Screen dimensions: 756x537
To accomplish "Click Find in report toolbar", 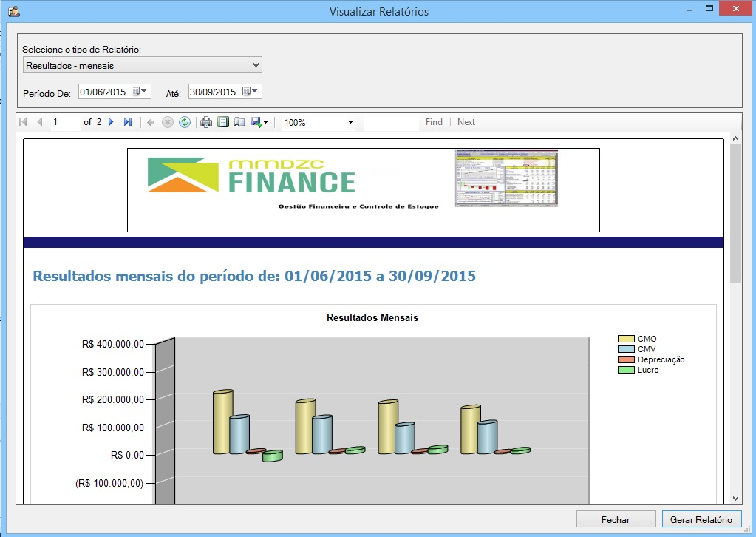I will click(434, 122).
